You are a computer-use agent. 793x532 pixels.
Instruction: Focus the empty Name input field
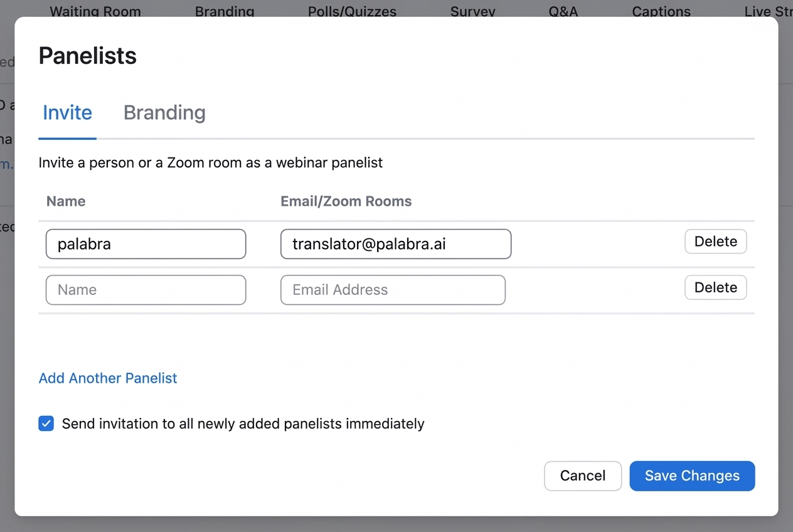pyautogui.click(x=146, y=290)
